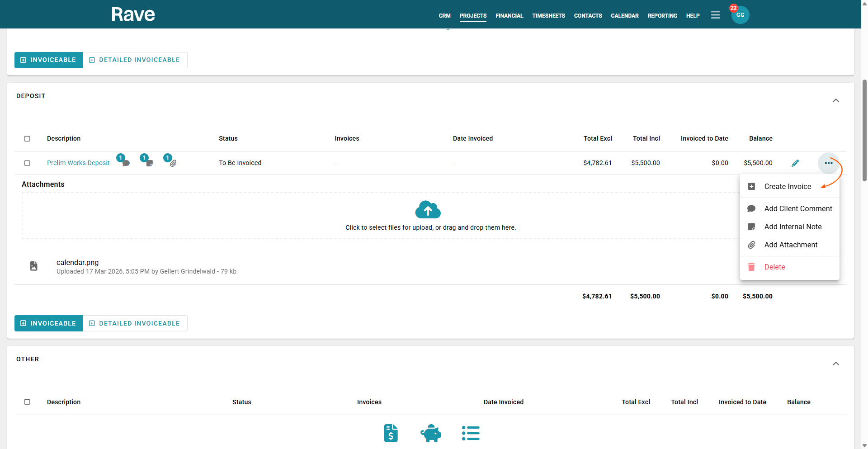Screen dimensions: 868x449
Task: Click the piggy bank deposit icon
Action: tap(430, 433)
